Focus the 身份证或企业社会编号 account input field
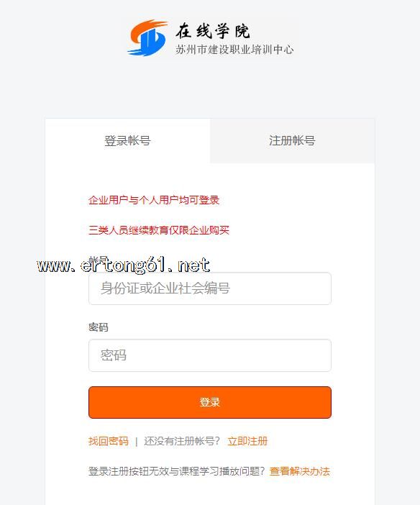Image resolution: width=420 pixels, height=505 pixels. point(210,288)
